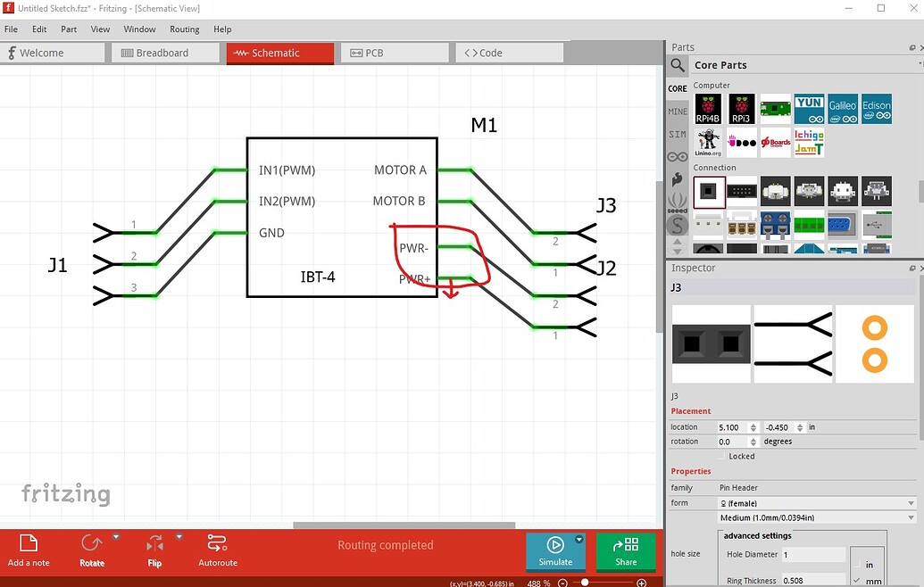Select the breadboard view thumbnail of J3
Image resolution: width=924 pixels, height=587 pixels.
pos(712,343)
